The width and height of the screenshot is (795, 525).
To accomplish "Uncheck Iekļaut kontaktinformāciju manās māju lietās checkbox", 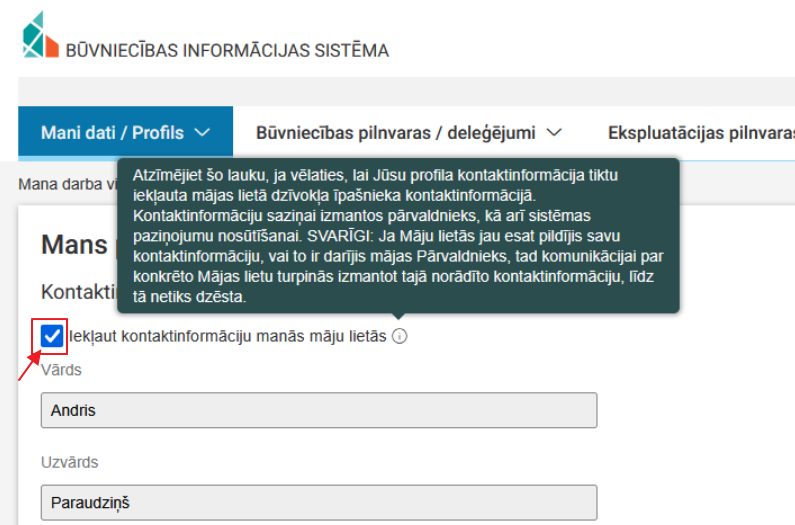I will (52, 336).
